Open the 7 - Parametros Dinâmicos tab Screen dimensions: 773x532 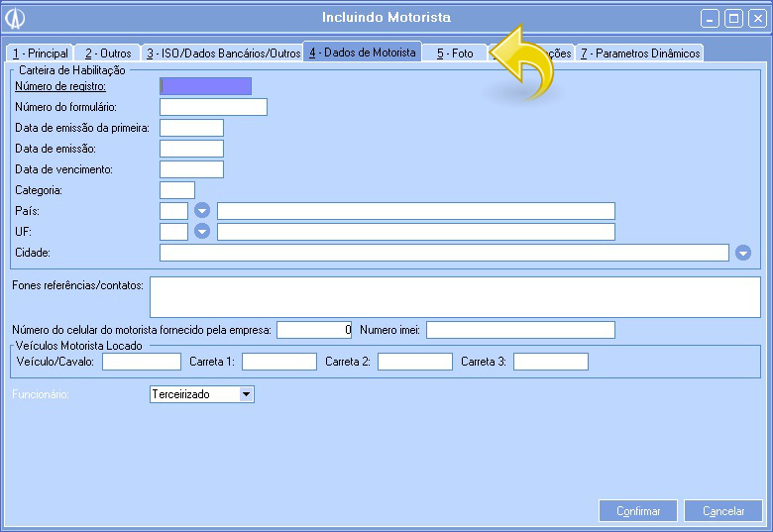639,53
